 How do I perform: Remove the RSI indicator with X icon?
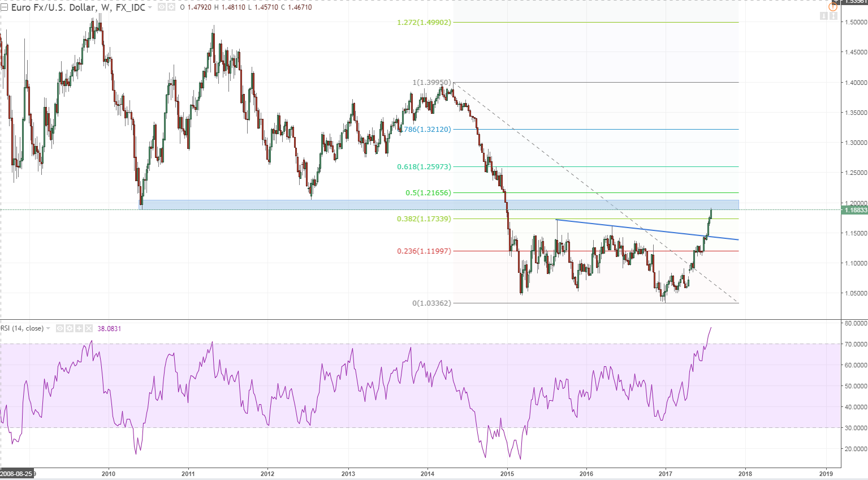88,328
